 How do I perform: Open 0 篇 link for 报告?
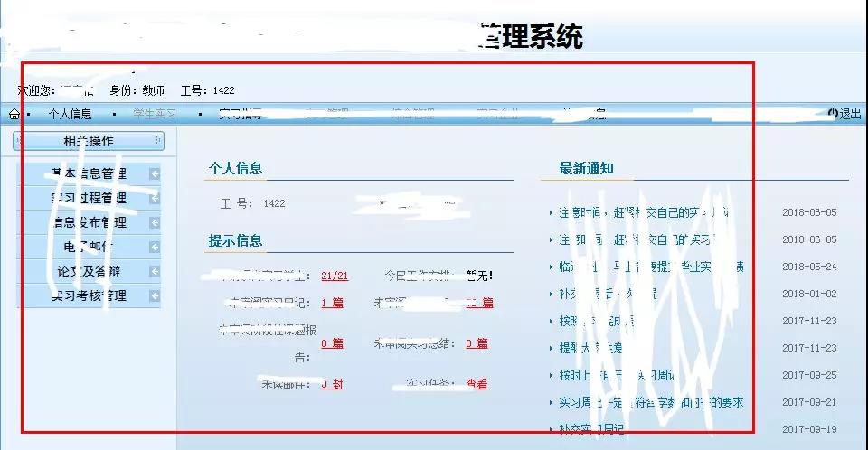tap(332, 343)
